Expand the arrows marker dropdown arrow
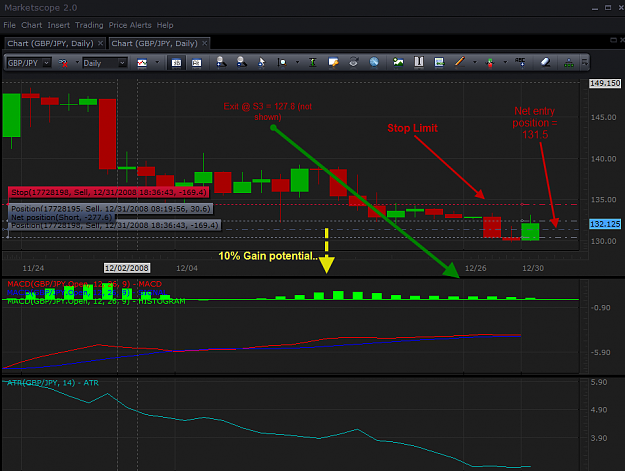The width and height of the screenshot is (625, 471). tap(505, 62)
